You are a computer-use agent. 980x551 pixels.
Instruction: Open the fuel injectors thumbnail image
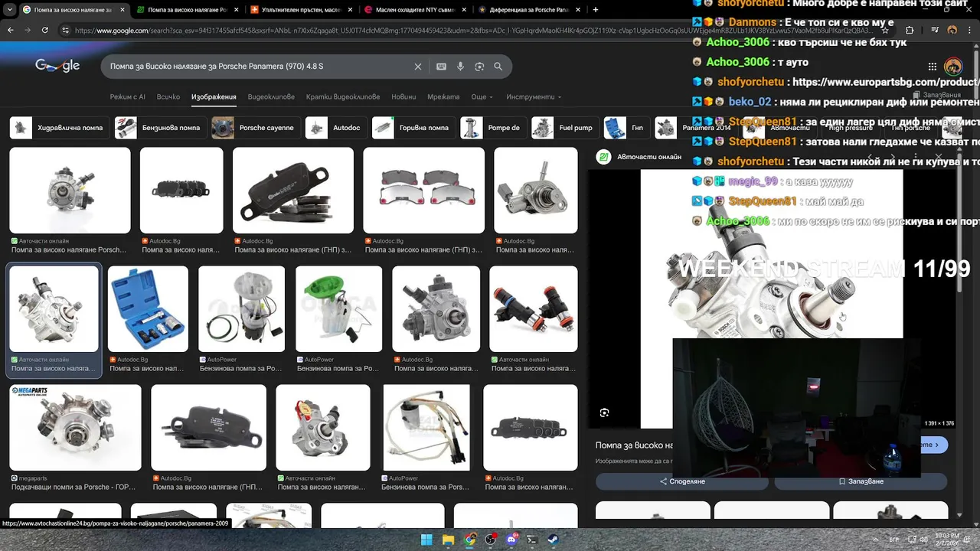[534, 309]
